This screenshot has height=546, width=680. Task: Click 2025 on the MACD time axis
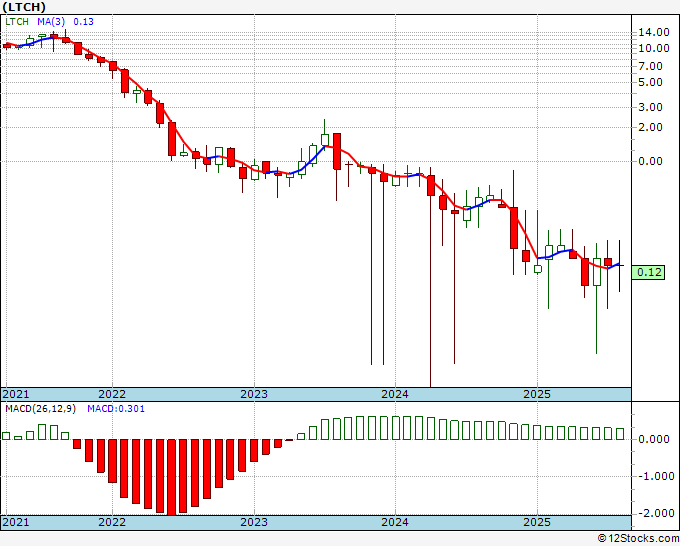tap(537, 522)
